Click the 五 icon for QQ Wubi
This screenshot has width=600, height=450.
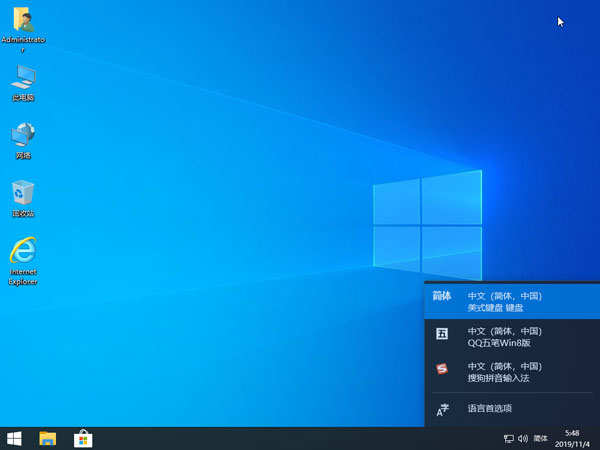[442, 334]
